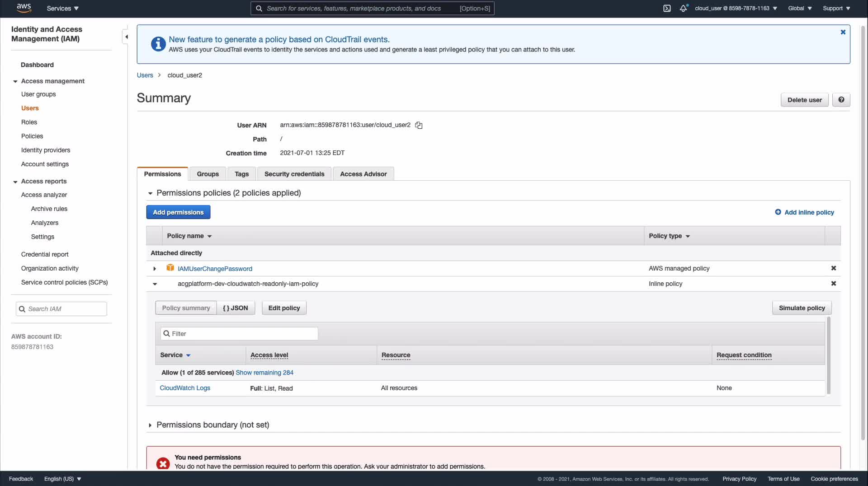
Task: Open Cookie preferences in footer
Action: tap(834, 479)
